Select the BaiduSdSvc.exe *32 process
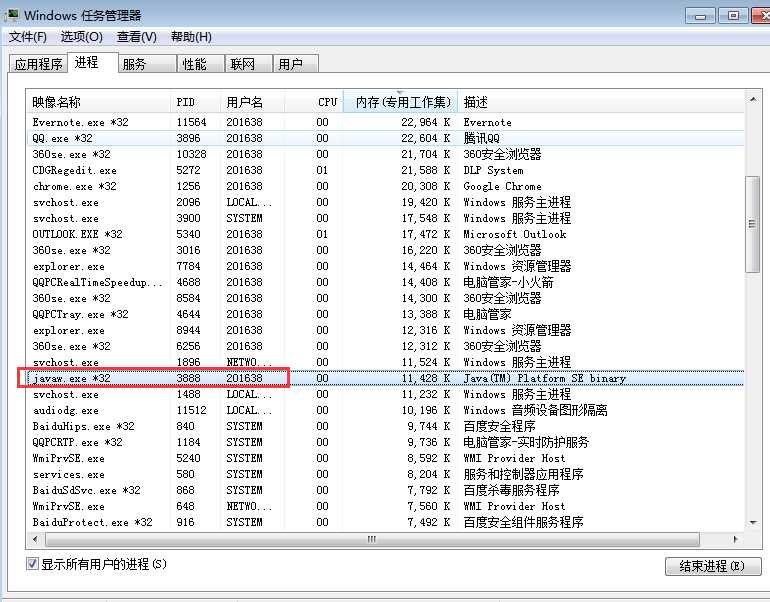 click(385, 490)
